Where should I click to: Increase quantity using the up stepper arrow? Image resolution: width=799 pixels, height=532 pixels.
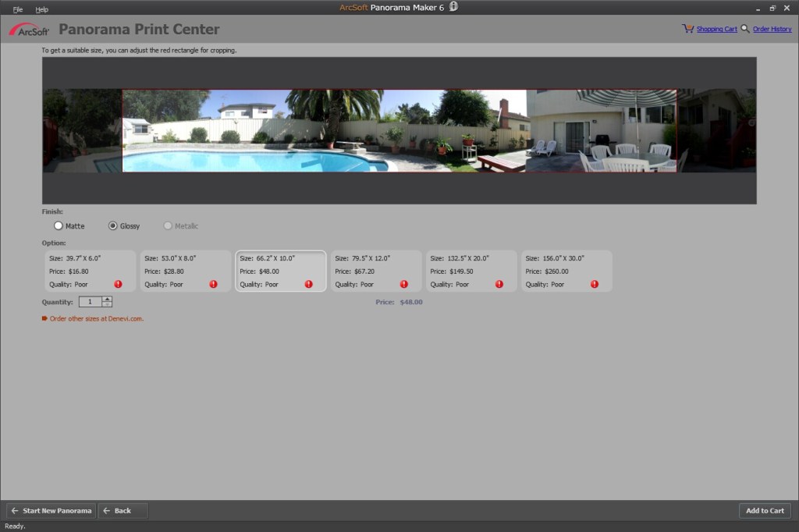coord(108,299)
